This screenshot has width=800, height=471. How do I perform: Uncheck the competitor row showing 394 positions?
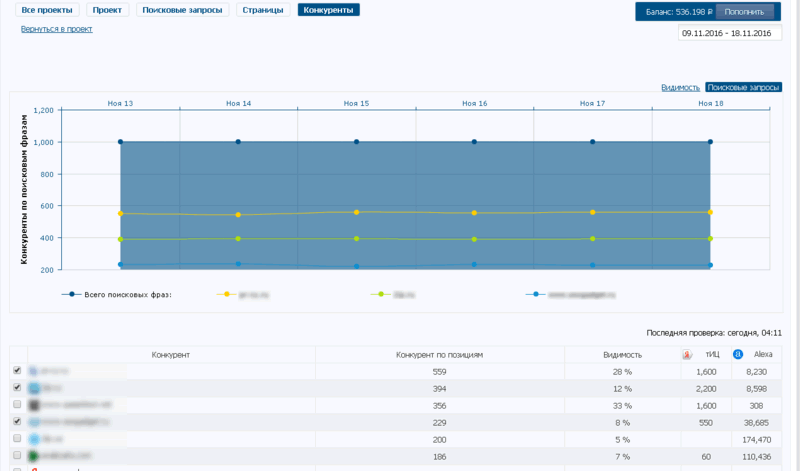(x=17, y=387)
